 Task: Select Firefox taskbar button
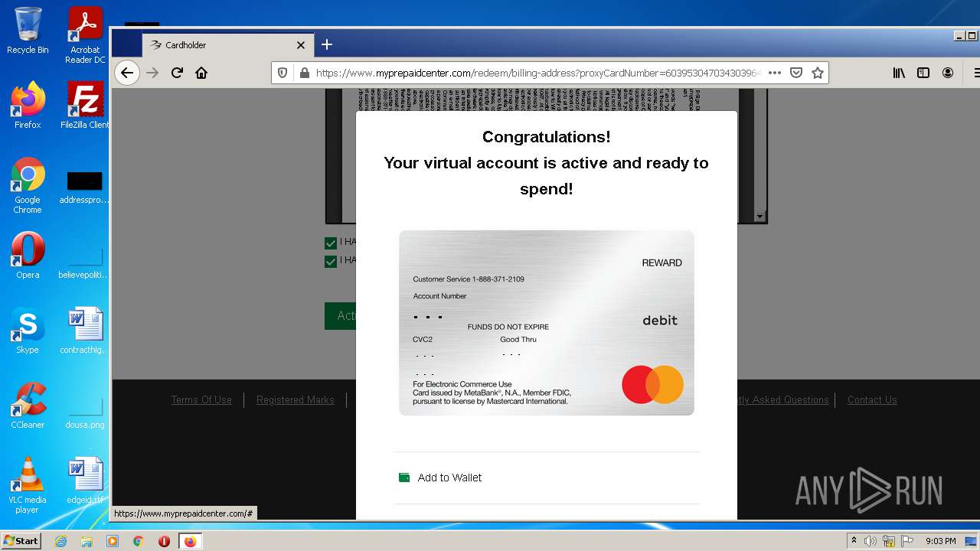tap(190, 541)
